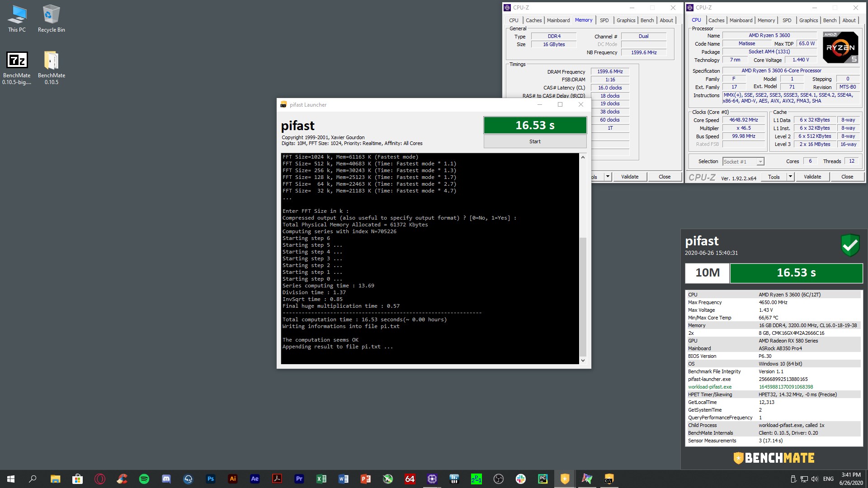Viewport: 868px width, 488px height.
Task: Expand Tools dropdown arrow in Memory CPU-Z window
Action: (608, 177)
